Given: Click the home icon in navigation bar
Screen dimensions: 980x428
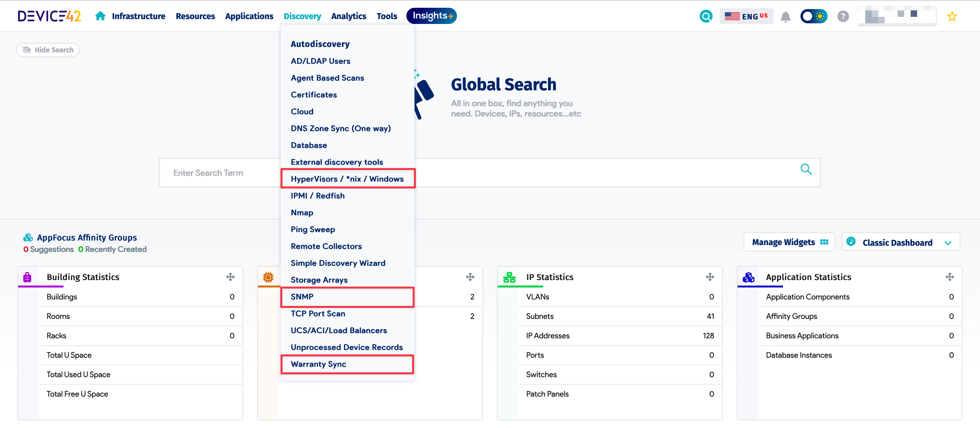Looking at the screenshot, I should pos(100,16).
